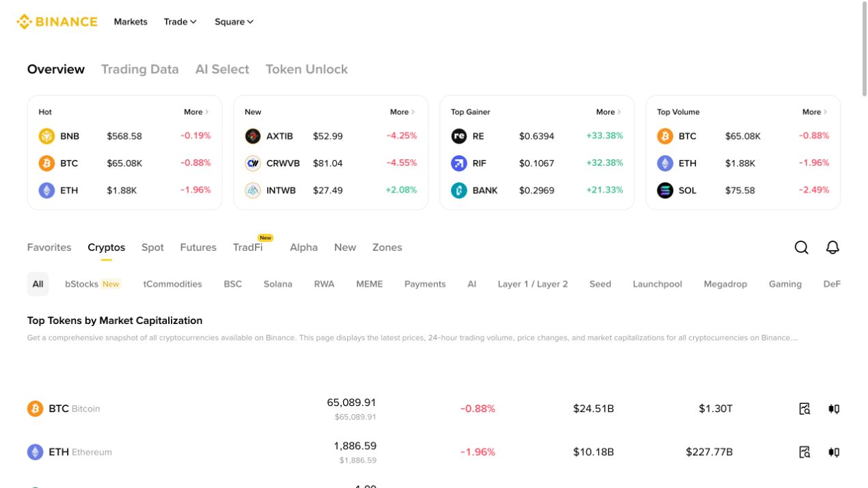
Task: Open the TradFi tab marked New
Action: pos(248,247)
